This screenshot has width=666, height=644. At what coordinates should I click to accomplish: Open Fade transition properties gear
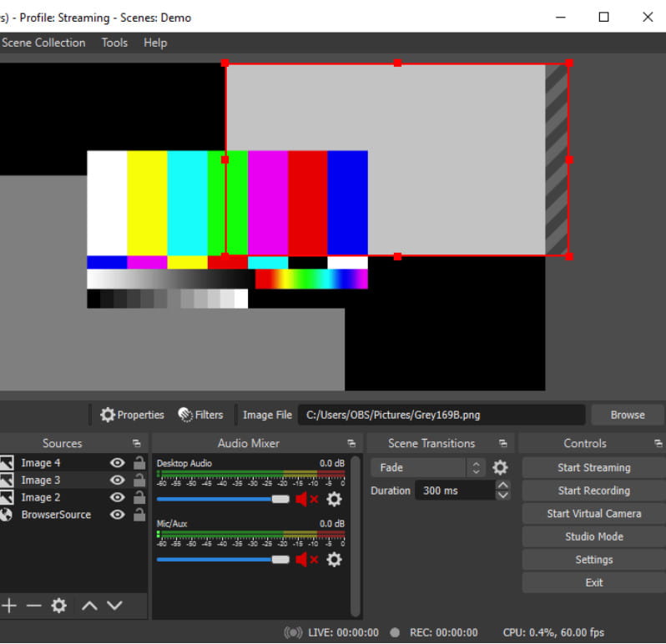coord(500,467)
